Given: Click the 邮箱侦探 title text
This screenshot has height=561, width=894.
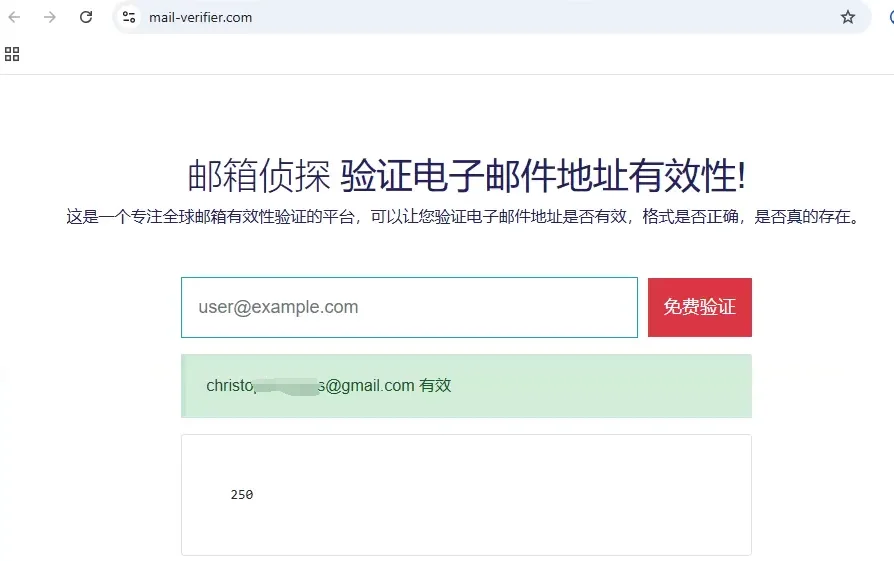Looking at the screenshot, I should click(259, 176).
